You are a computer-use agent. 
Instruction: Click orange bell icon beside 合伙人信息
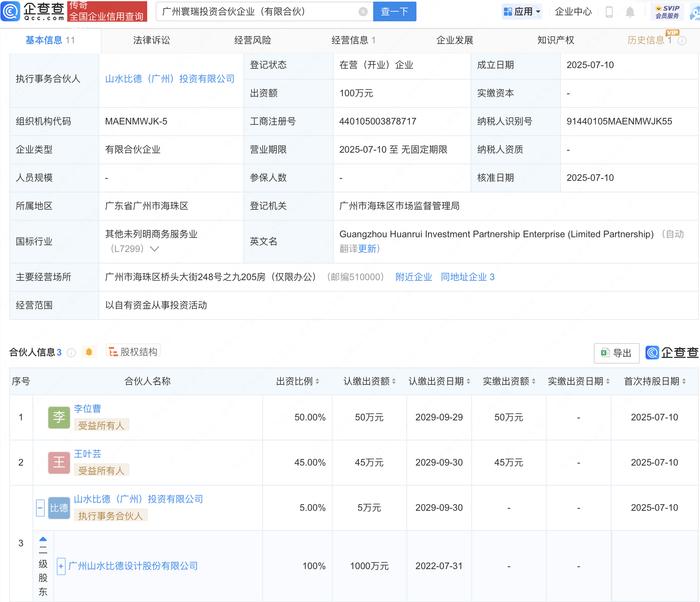pyautogui.click(x=89, y=352)
